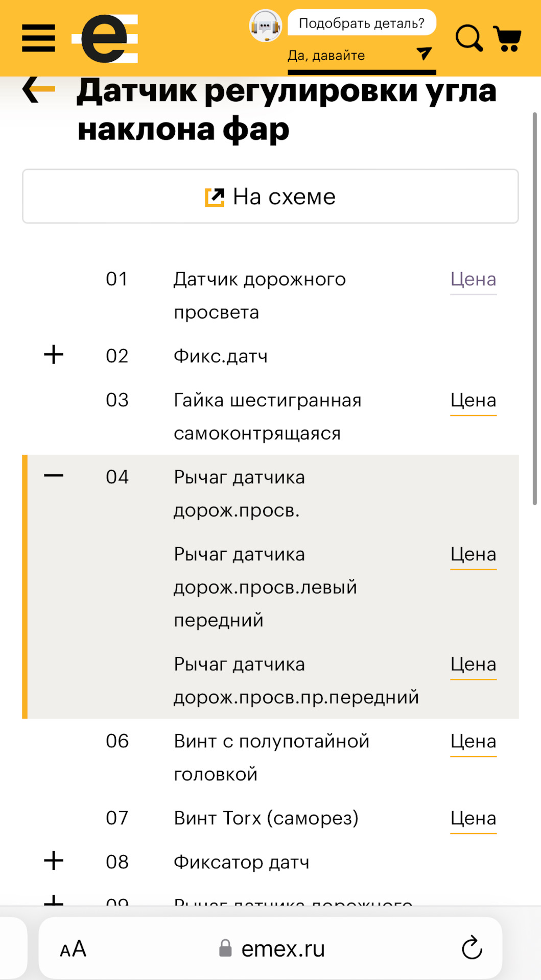Collapse item 04 Рычаг датчика дорож.просв.

point(54,476)
